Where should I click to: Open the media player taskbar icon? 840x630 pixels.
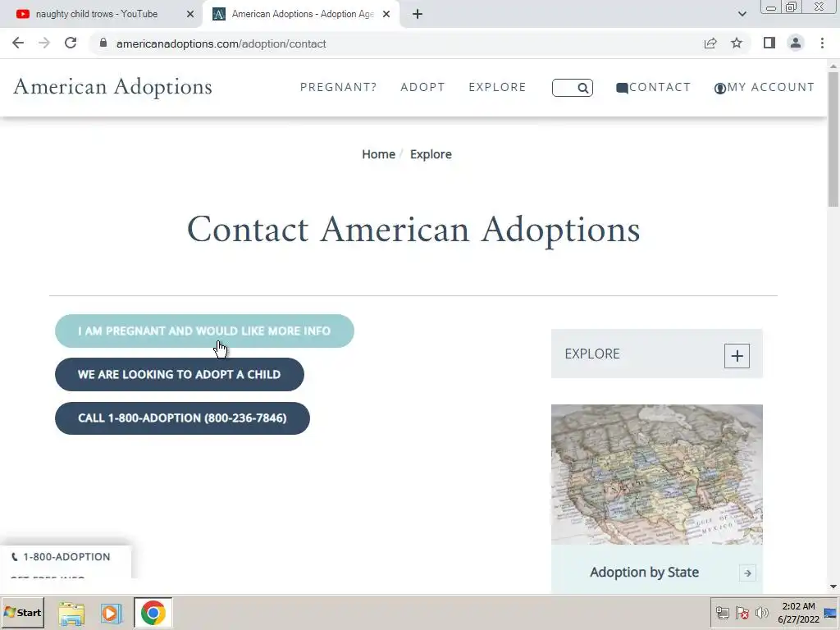coord(112,613)
